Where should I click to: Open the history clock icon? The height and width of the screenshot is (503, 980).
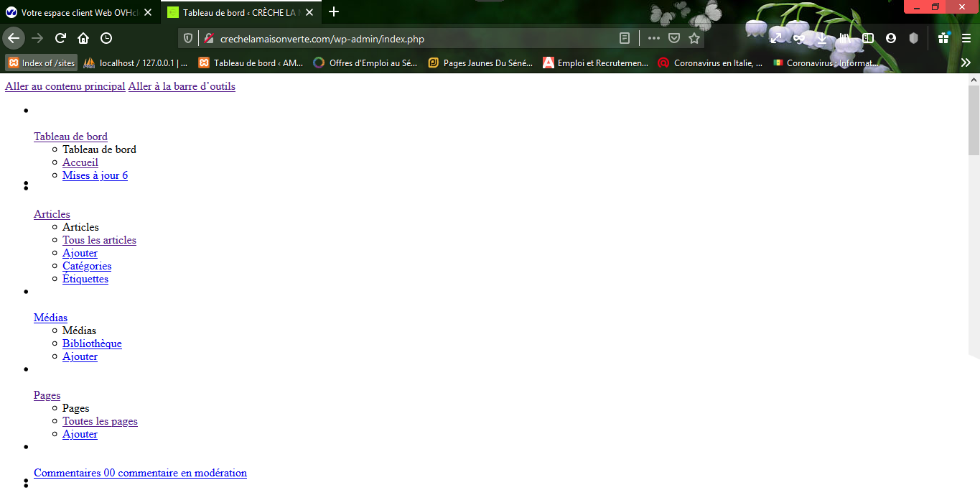point(106,38)
